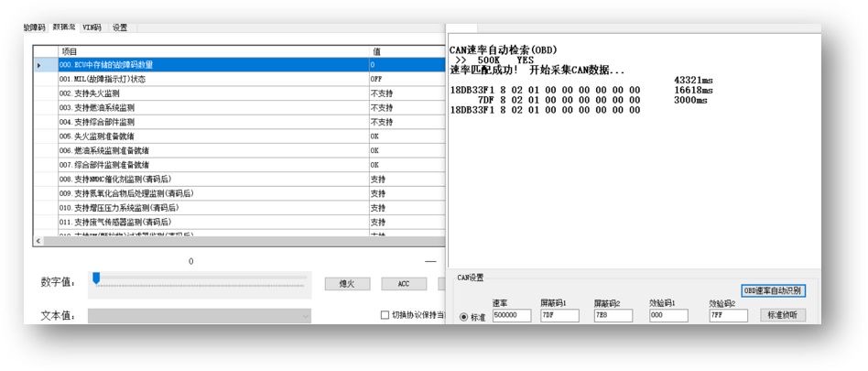Open the 设置 tab
Viewport: 868px width, 371px height.
click(120, 27)
